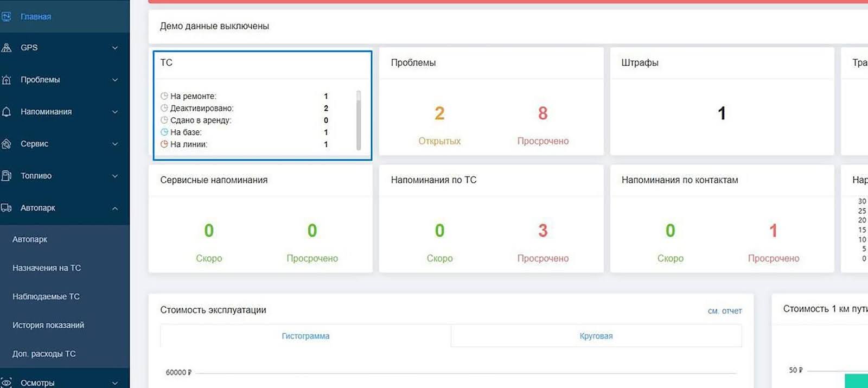Click the Главная home icon
The height and width of the screenshot is (388, 868).
[x=7, y=17]
